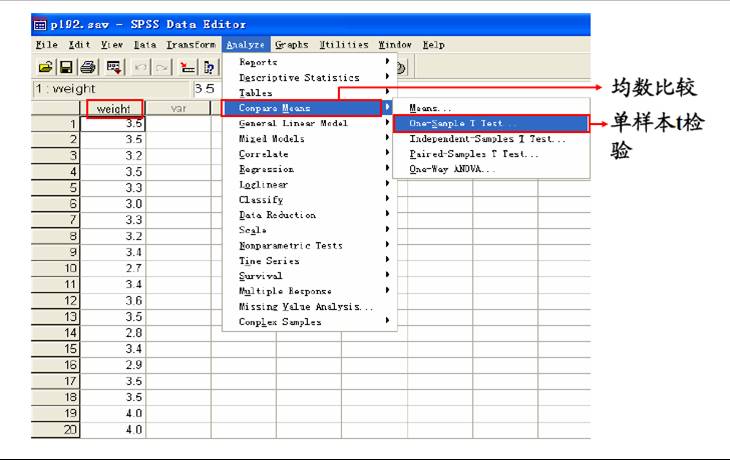
Task: Click the '1 : weight' cell reference box
Action: click(x=111, y=88)
